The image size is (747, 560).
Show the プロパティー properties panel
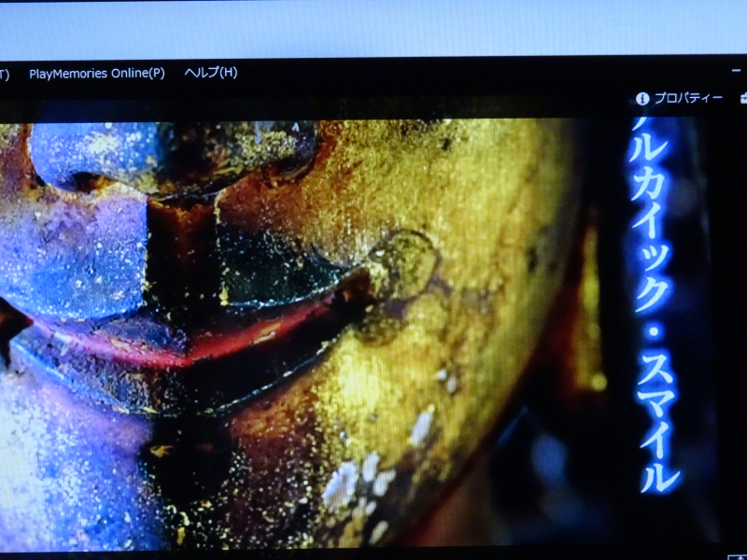click(x=680, y=98)
